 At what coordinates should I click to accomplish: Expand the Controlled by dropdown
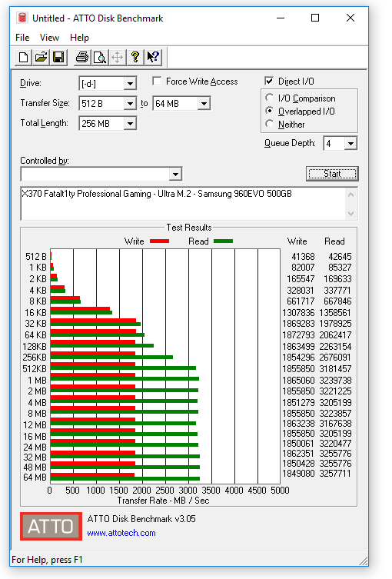pos(176,175)
